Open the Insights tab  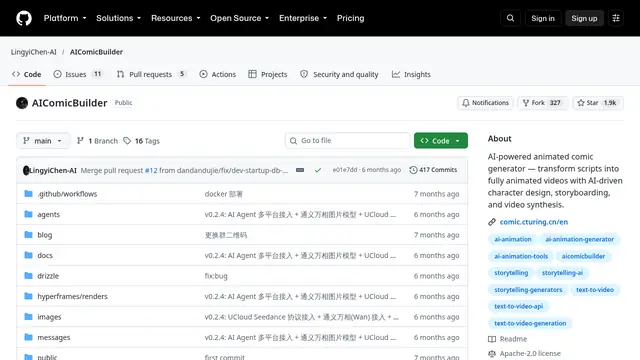[411, 74]
